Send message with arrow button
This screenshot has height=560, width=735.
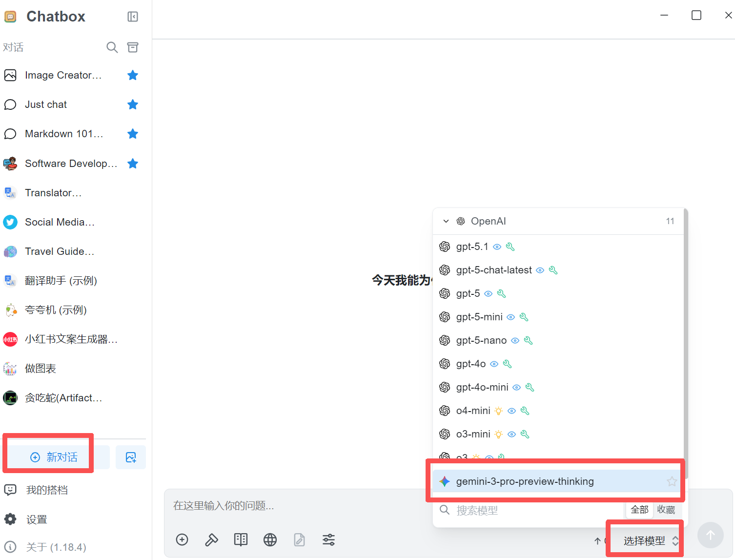tap(710, 535)
